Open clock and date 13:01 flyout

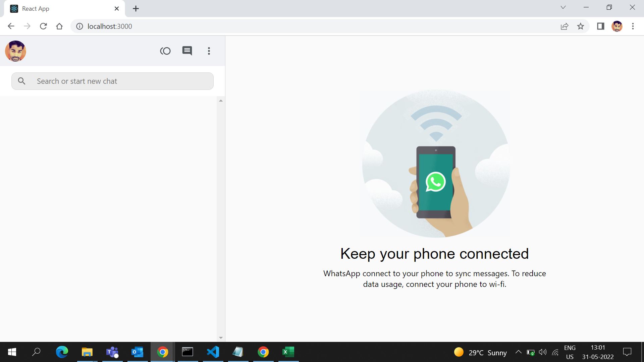(x=598, y=352)
